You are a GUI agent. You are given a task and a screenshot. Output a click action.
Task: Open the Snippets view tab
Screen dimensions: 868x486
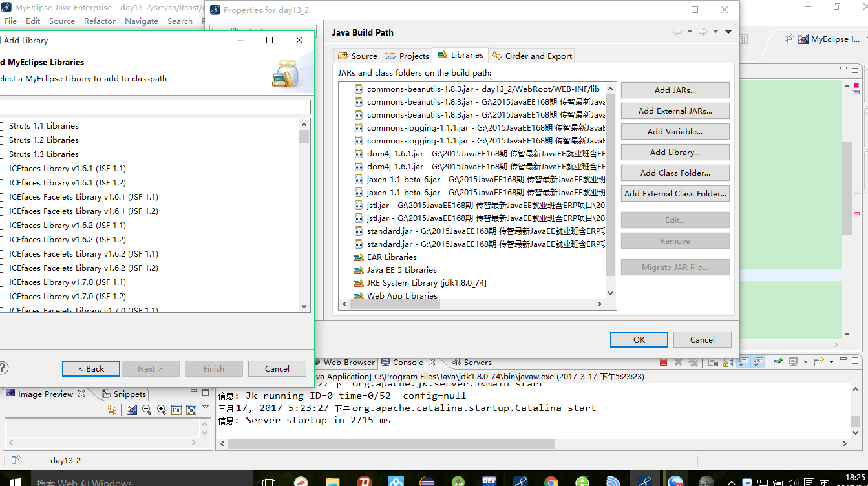tap(124, 394)
